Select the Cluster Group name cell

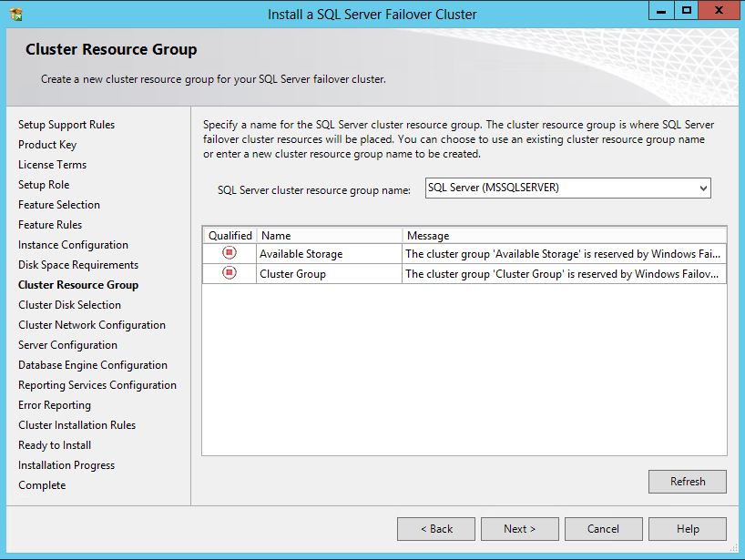click(x=329, y=274)
